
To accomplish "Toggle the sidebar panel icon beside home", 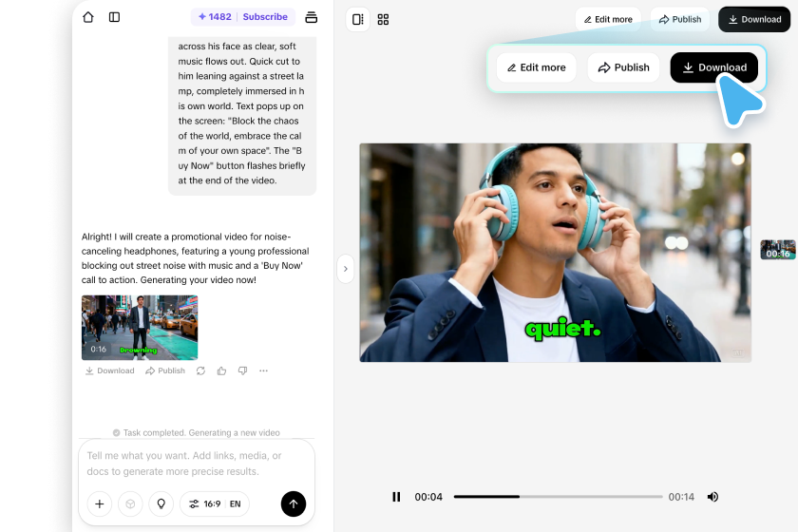I will (x=115, y=17).
